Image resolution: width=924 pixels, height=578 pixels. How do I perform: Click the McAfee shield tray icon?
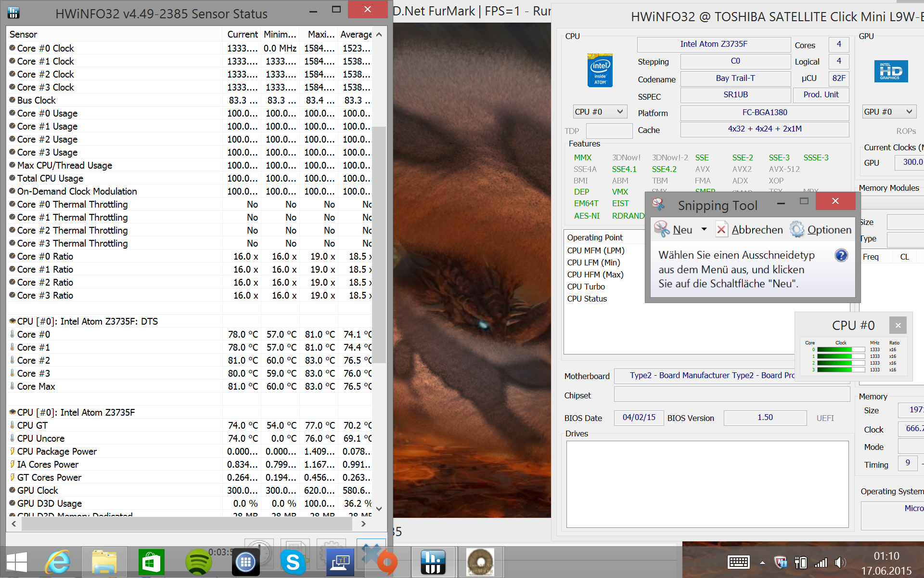780,562
